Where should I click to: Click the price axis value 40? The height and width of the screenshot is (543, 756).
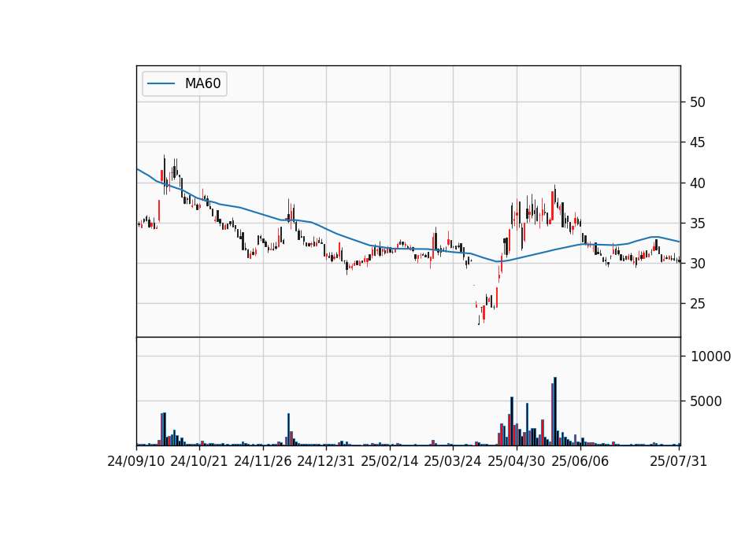698,183
